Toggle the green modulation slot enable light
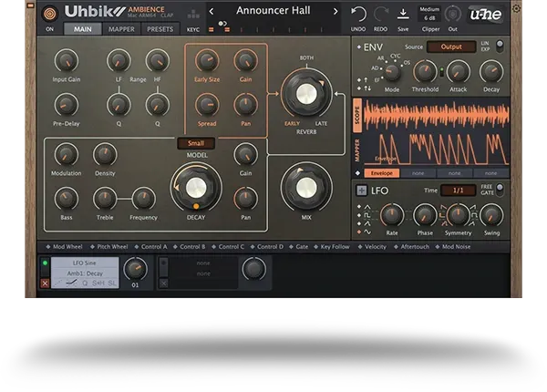The image size is (547, 392). (x=45, y=263)
